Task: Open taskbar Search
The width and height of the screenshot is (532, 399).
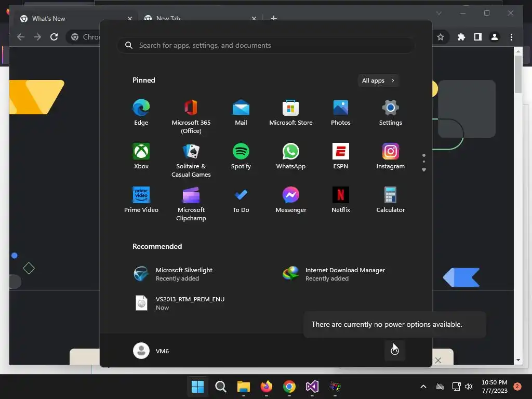Action: pyautogui.click(x=220, y=387)
